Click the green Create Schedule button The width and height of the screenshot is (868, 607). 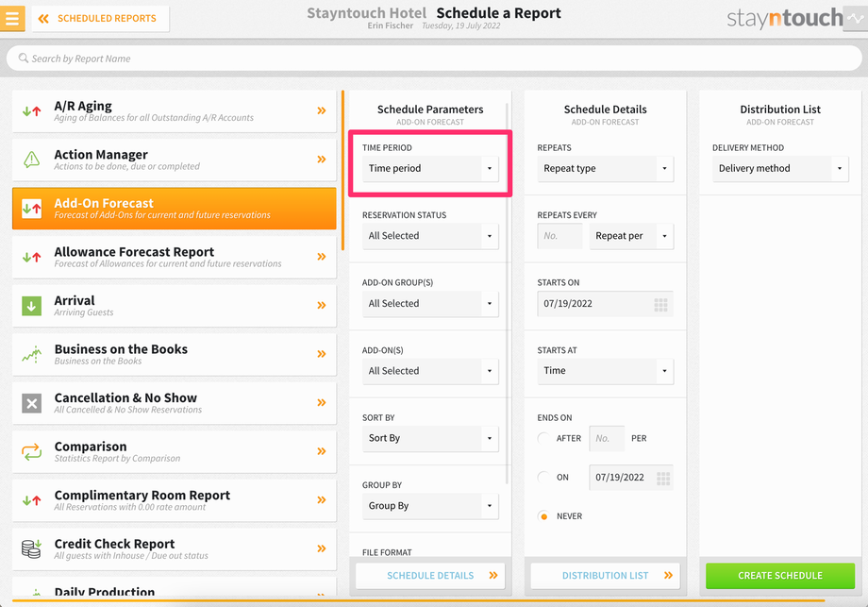pos(780,576)
